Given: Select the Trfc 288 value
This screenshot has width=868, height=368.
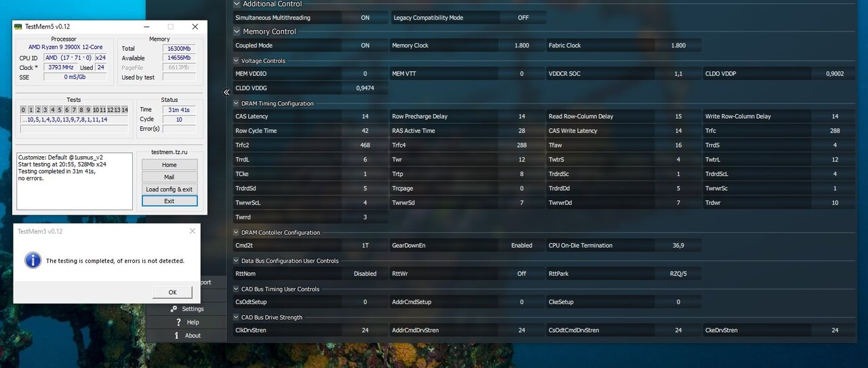Looking at the screenshot, I should 835,130.
